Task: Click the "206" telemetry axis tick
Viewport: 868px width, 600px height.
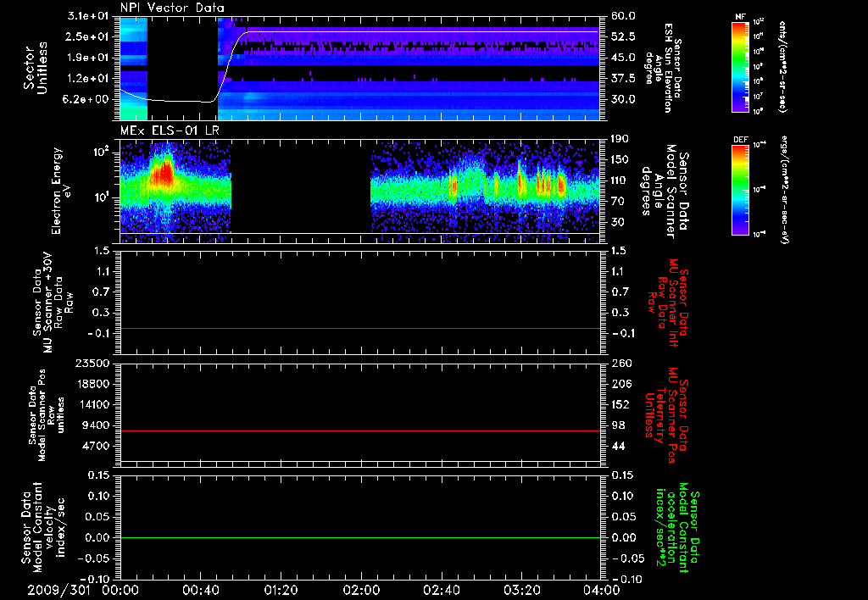Action: point(620,384)
